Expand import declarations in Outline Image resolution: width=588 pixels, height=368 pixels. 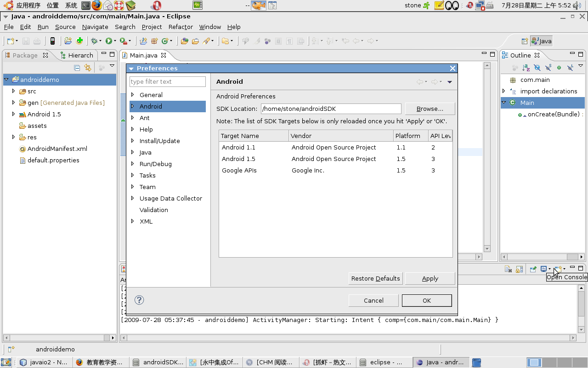pyautogui.click(x=504, y=91)
